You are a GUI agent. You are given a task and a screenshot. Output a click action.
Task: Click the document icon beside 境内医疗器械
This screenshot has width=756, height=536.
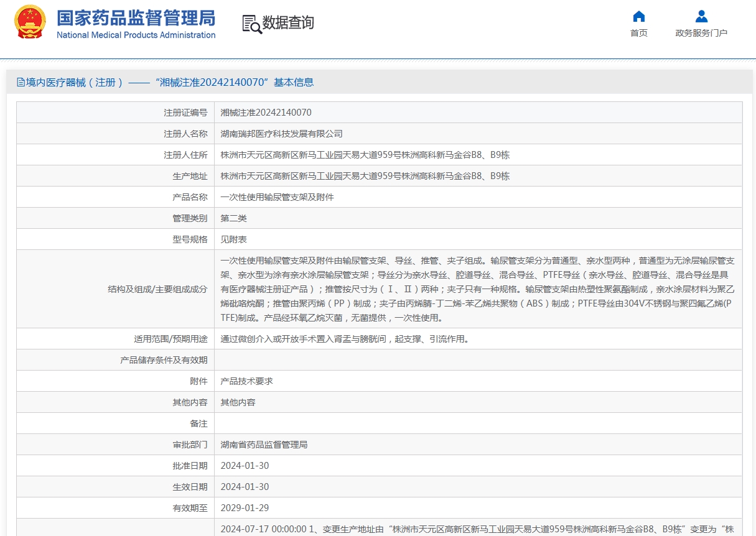[21, 82]
